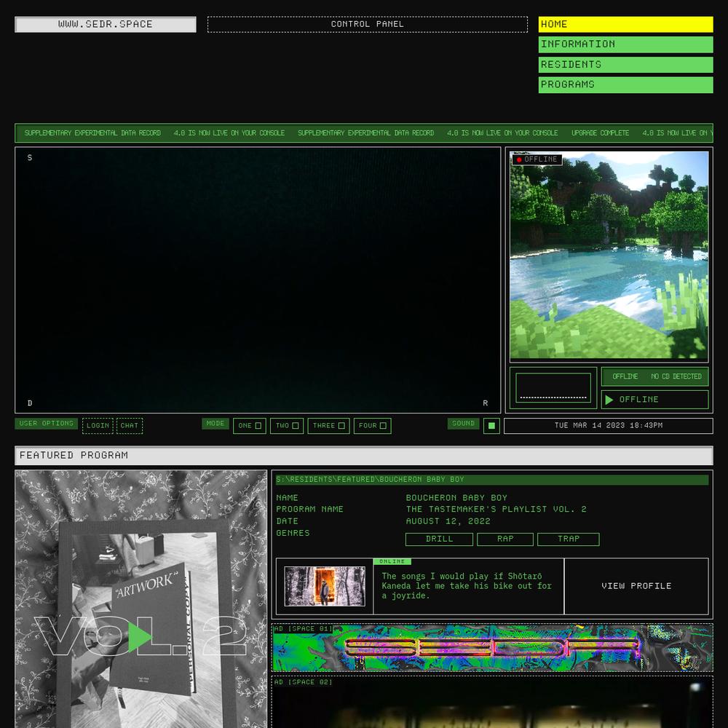Image resolution: width=728 pixels, height=728 pixels.
Task: Click the date and time display
Action: (608, 426)
